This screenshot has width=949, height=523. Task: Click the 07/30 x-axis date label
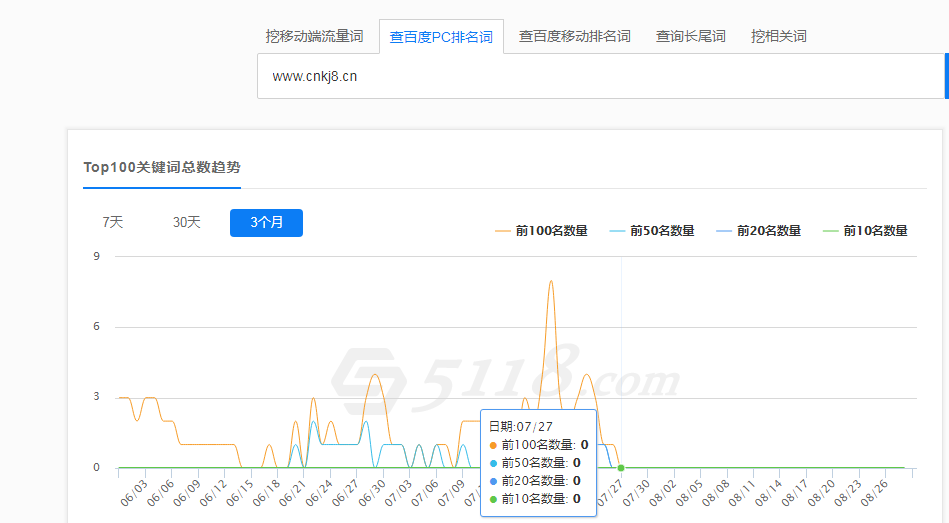coord(636,493)
